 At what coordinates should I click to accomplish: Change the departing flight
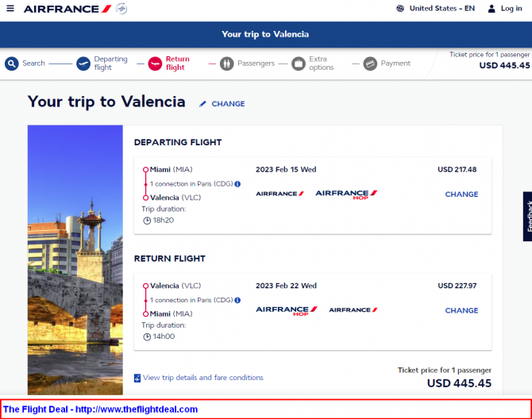(461, 194)
